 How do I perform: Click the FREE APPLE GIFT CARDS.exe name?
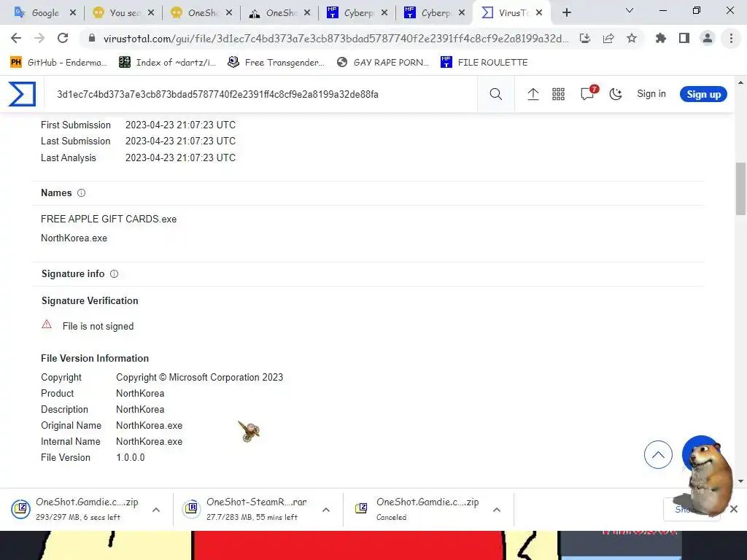pos(109,219)
